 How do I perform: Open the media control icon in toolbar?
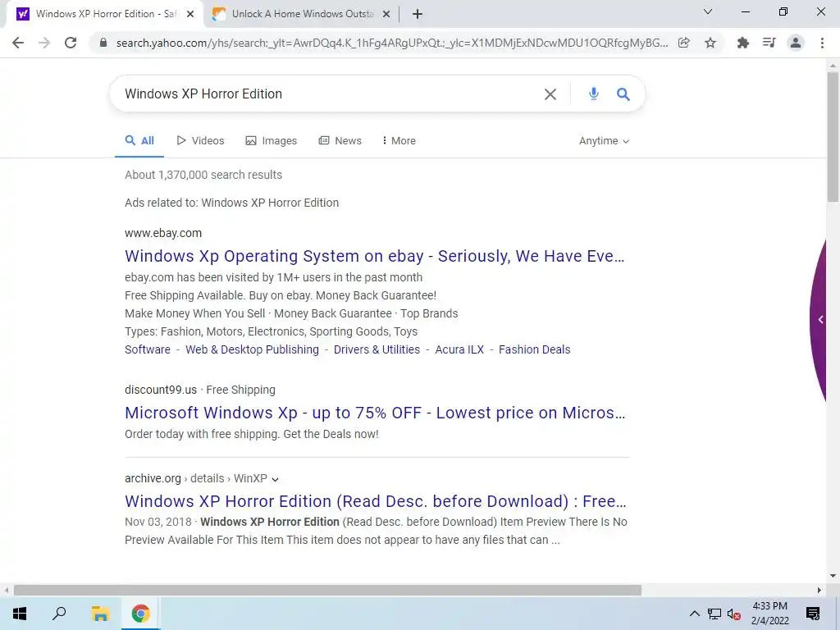pos(769,43)
